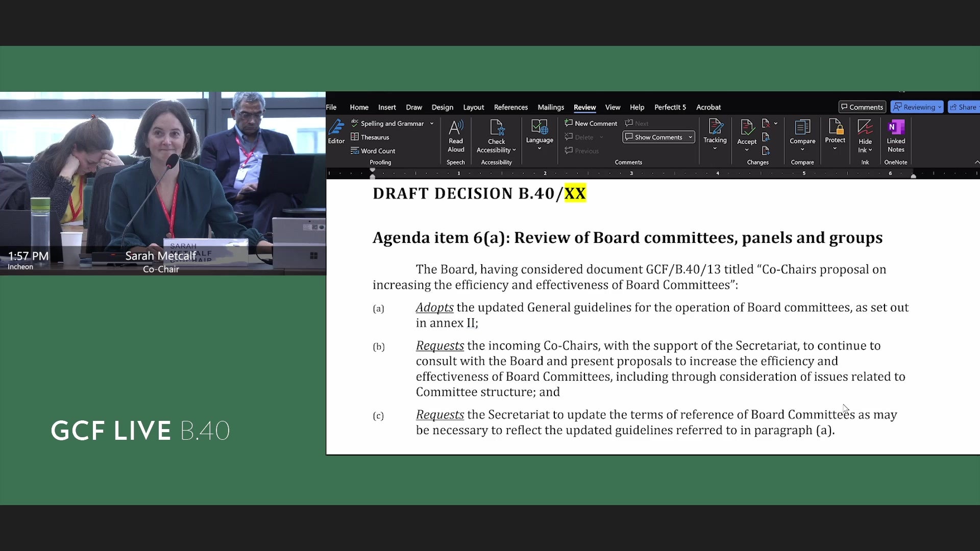This screenshot has width=980, height=551.
Task: Click Requests in paragraph (b)
Action: (440, 346)
